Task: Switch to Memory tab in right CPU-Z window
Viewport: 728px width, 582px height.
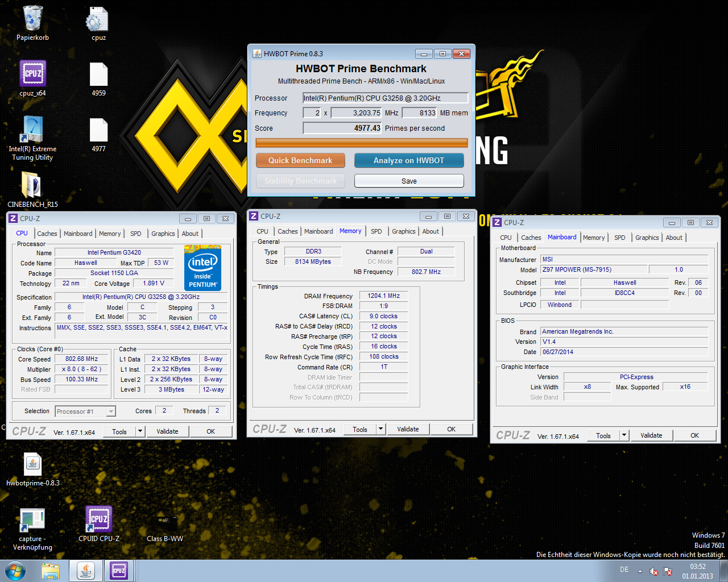Action: (x=594, y=238)
